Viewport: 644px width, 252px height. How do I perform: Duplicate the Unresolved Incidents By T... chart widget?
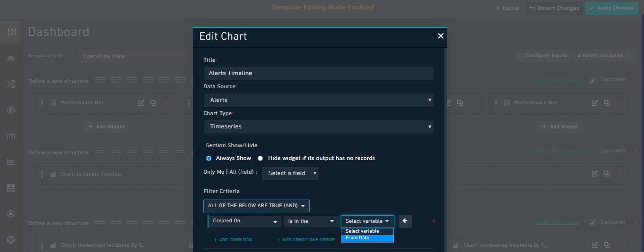[x=607, y=245]
